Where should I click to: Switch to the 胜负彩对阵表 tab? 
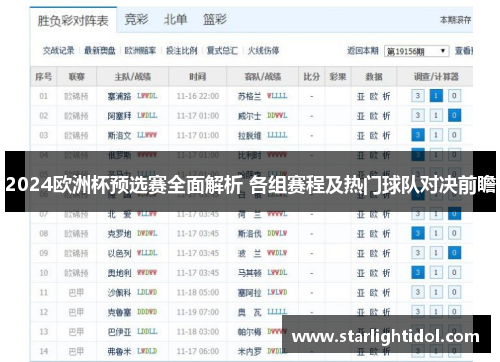point(73,21)
